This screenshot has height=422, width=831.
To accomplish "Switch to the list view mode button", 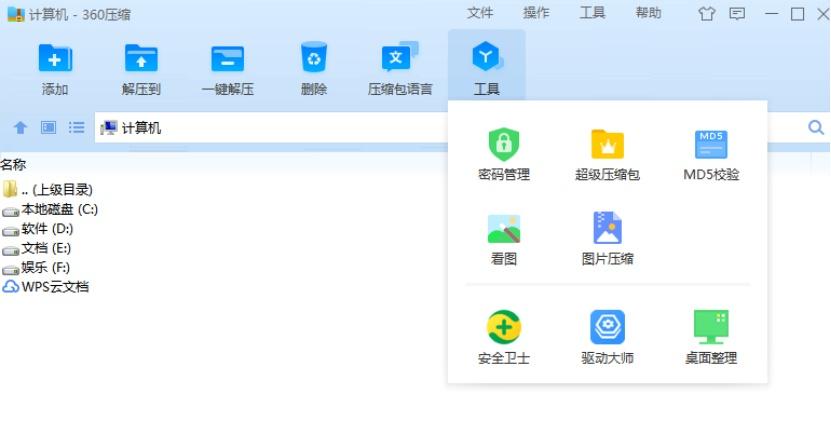I will (x=76, y=127).
